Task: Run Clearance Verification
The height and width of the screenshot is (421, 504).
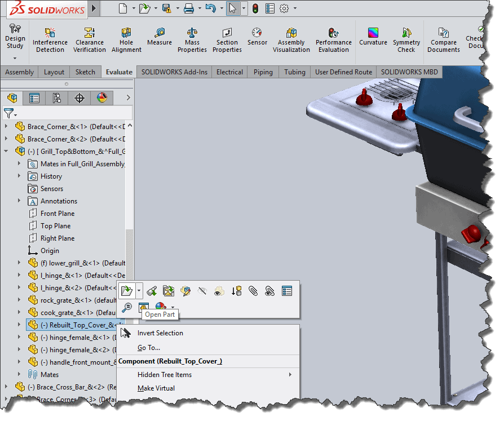Action: coord(90,40)
